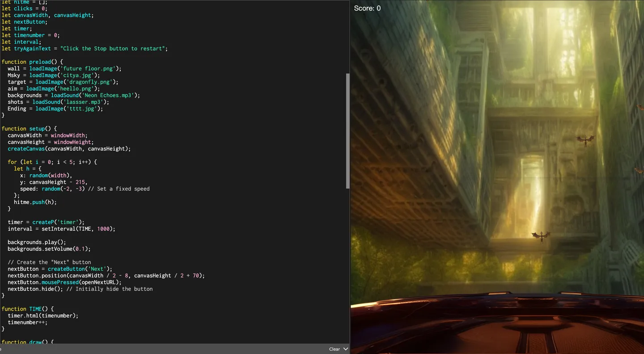Viewport: 644px width, 354px height.
Task: Click the upper flying dragon target
Action: point(585,140)
